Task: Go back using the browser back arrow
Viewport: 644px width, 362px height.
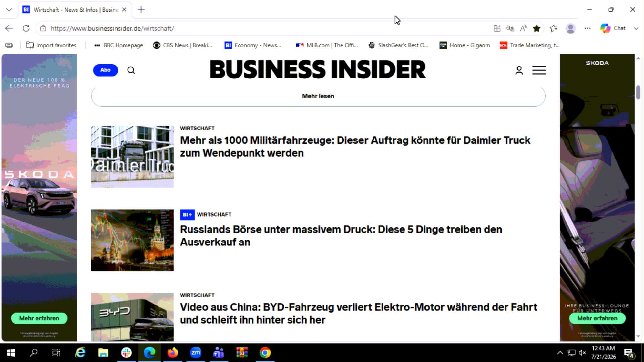Action: tap(9, 28)
